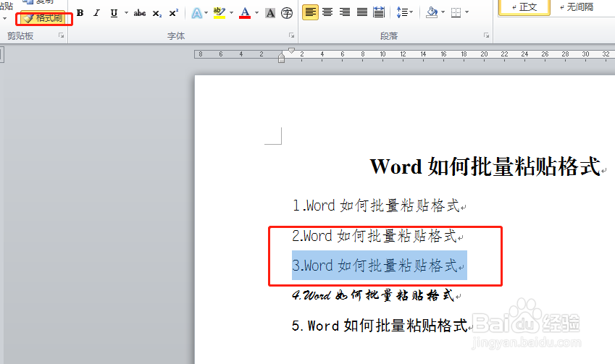Image resolution: width=615 pixels, height=364 pixels.
Task: Select the 正文 style
Action: (524, 7)
